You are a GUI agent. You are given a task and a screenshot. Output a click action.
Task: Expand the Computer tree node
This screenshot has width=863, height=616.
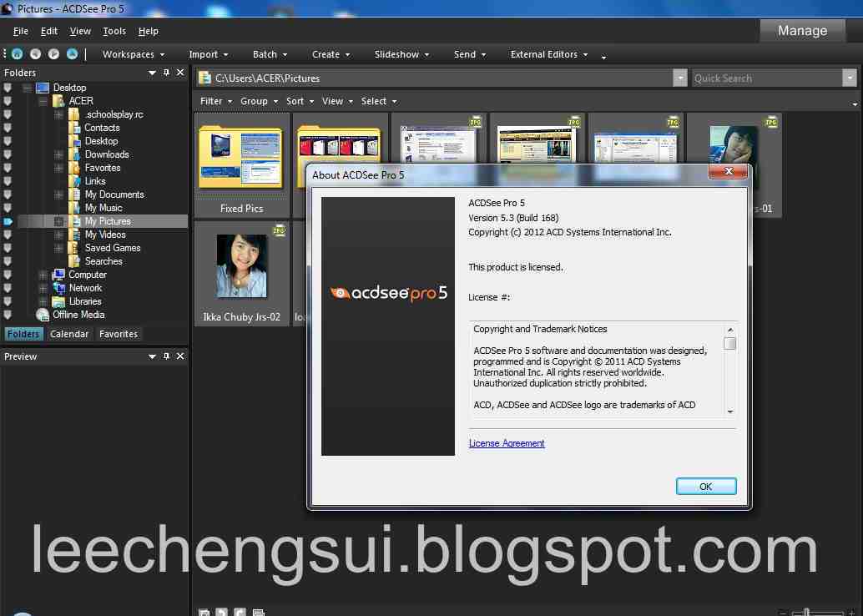pos(43,275)
